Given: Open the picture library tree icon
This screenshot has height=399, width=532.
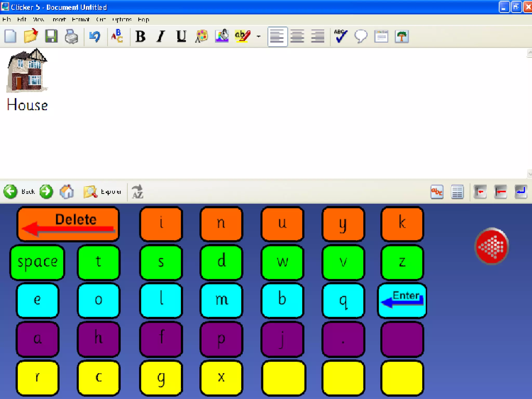Looking at the screenshot, I should (x=402, y=36).
